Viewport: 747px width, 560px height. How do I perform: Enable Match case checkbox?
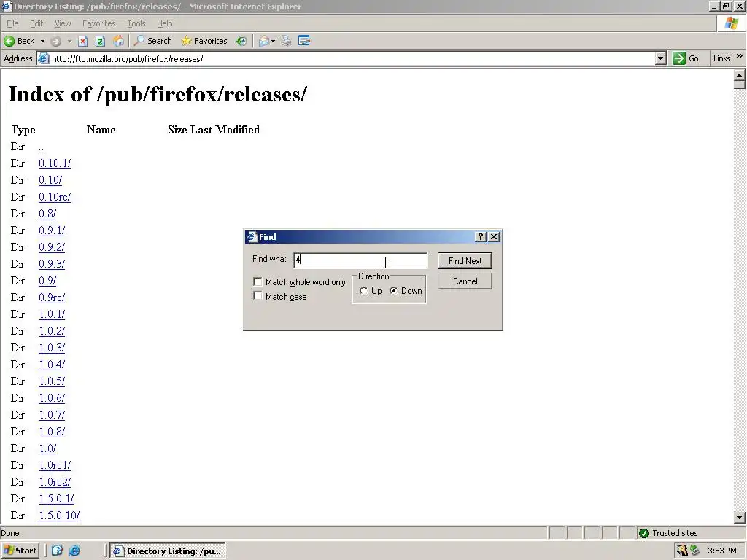click(x=258, y=296)
